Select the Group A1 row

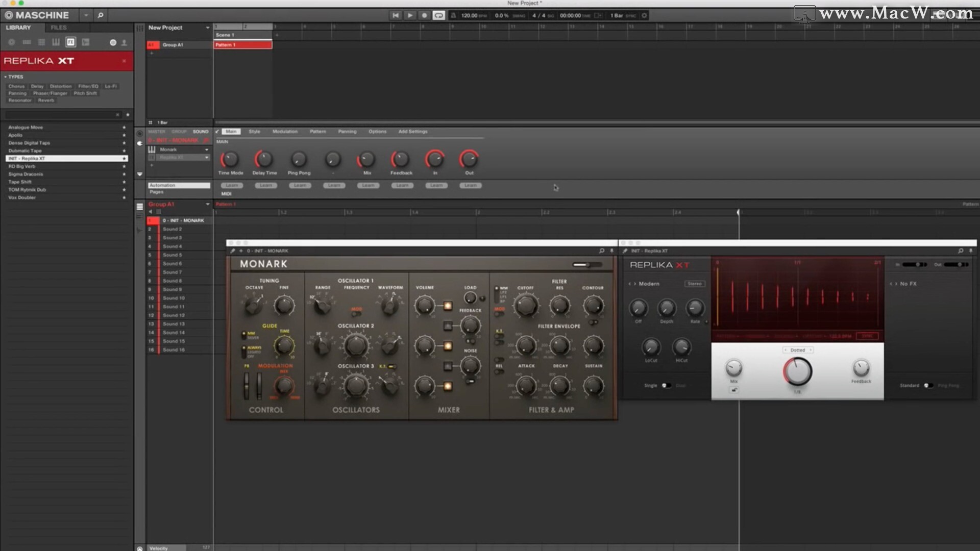179,45
